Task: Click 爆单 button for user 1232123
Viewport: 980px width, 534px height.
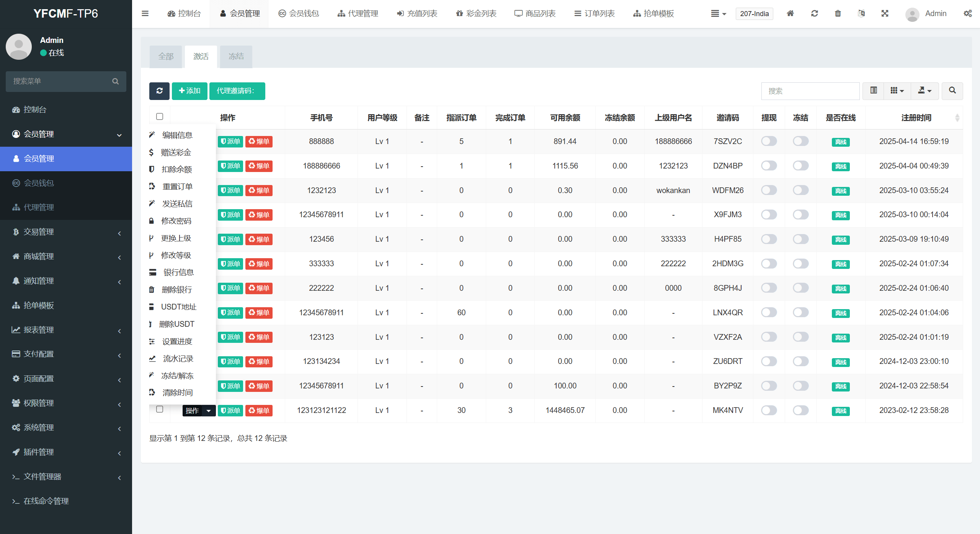Action: coord(259,190)
